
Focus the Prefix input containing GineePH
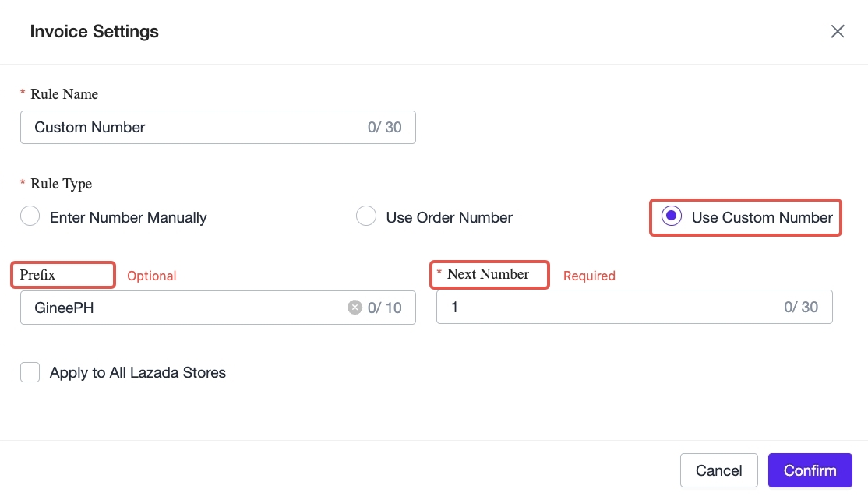[x=195, y=307]
